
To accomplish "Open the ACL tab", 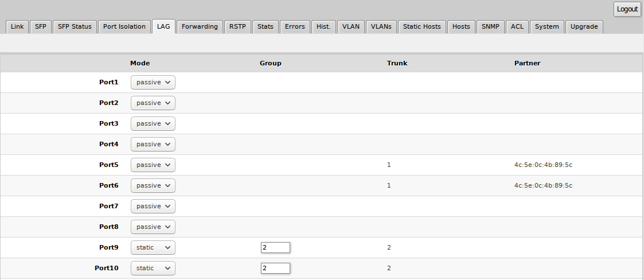I will pos(517,26).
